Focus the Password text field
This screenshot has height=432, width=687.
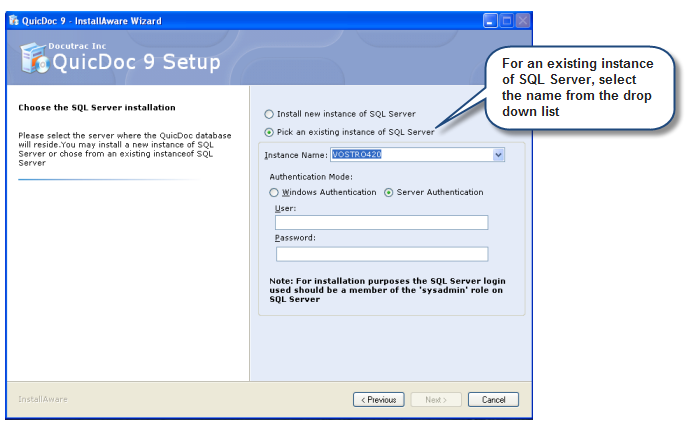[382, 254]
